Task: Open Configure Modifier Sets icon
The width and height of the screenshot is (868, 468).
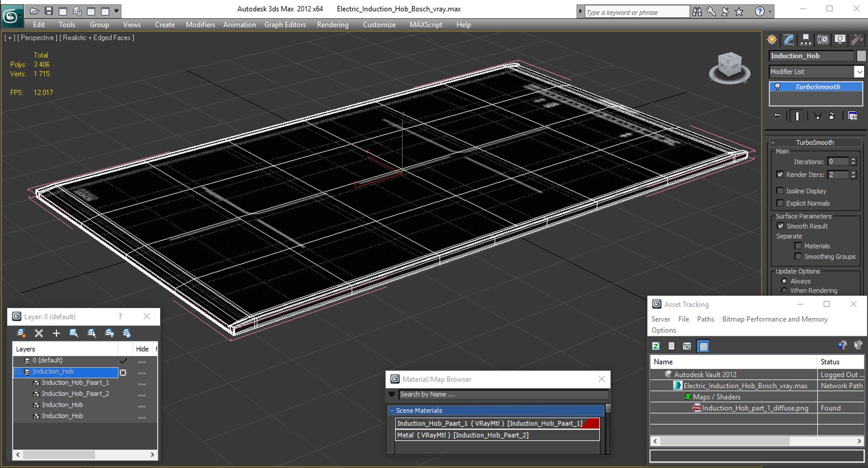Action: coord(853,116)
